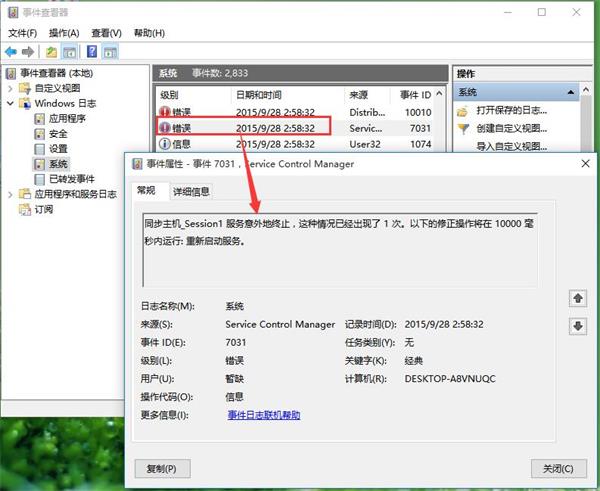
Task: Expand 应用程序和服务日志 tree node
Action: [11, 194]
